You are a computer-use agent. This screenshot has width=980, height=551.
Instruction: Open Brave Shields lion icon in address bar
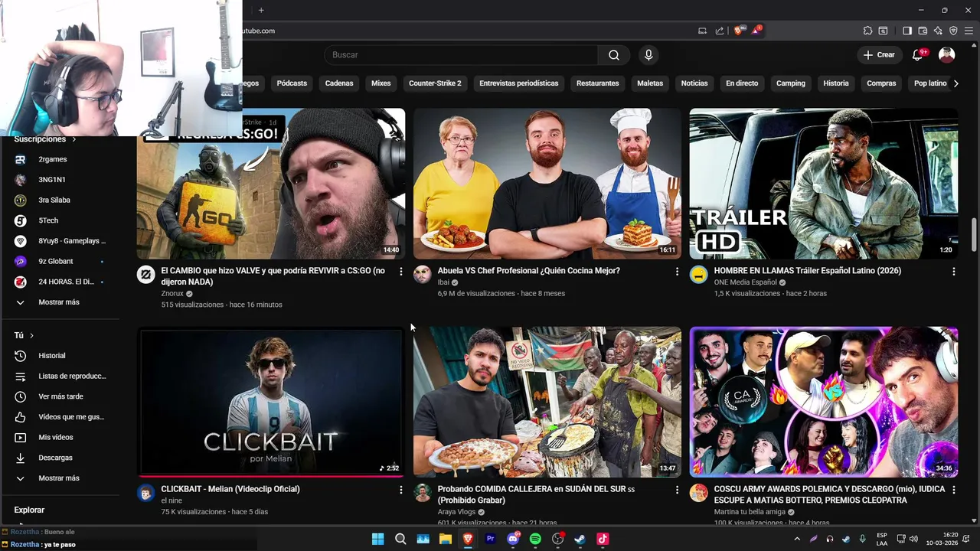click(x=738, y=31)
